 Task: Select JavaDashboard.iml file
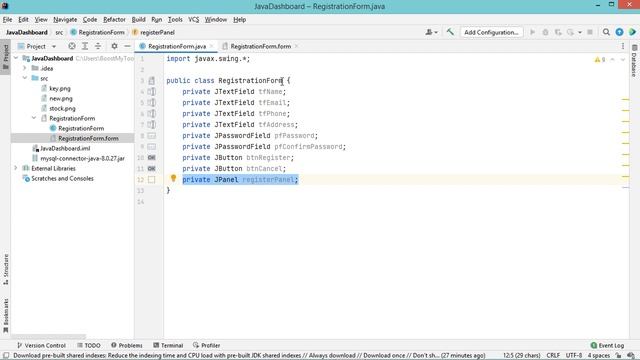click(65, 148)
